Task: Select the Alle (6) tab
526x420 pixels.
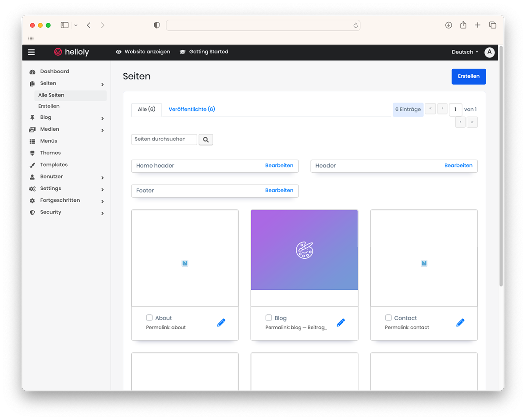Action: click(x=147, y=110)
